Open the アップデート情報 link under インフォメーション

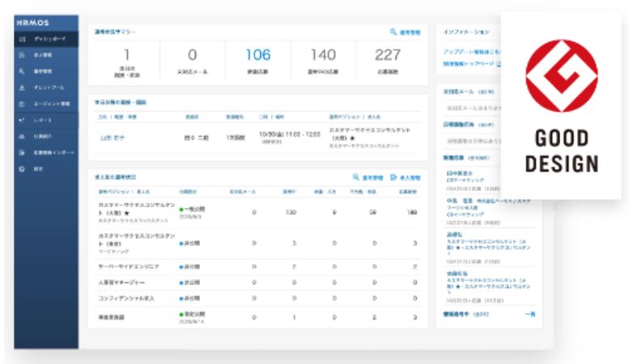(472, 52)
